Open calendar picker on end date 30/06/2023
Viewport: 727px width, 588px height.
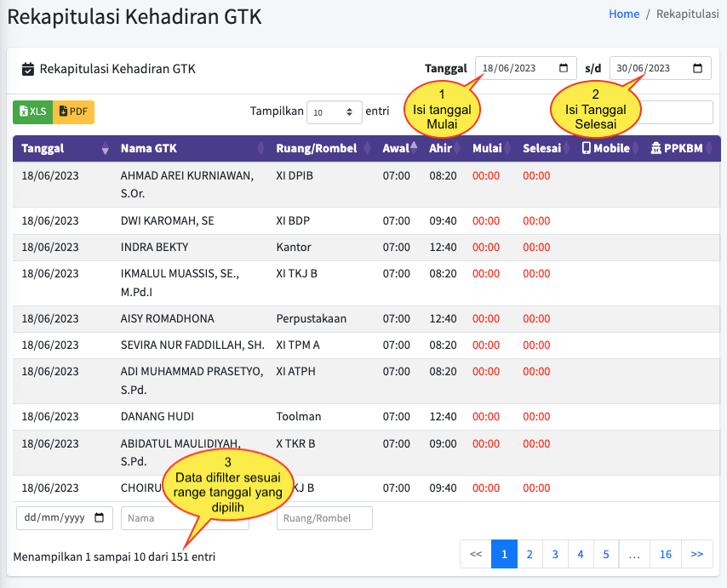tap(697, 68)
